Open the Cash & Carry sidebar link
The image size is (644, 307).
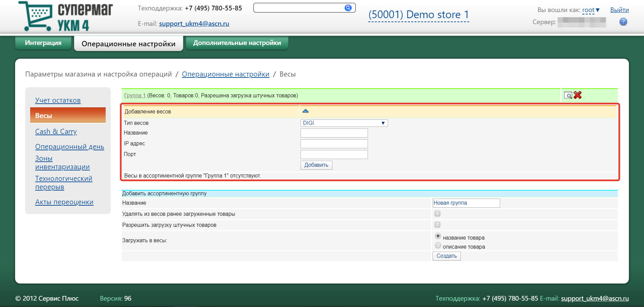(x=56, y=132)
